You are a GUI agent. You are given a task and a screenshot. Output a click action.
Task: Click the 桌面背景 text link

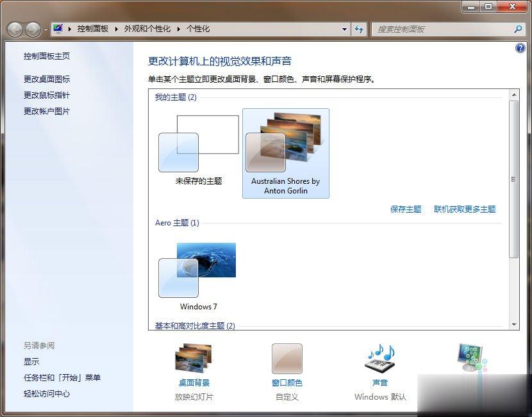[194, 383]
